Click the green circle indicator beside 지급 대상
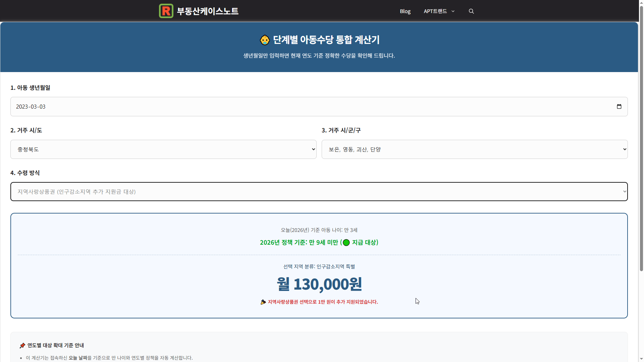Screen dimensions: 644x362 point(346,242)
